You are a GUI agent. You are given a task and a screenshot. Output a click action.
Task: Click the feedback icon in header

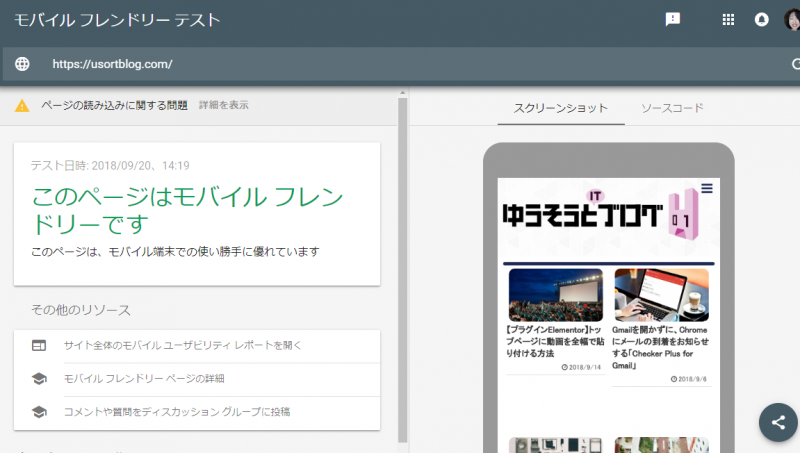click(673, 19)
